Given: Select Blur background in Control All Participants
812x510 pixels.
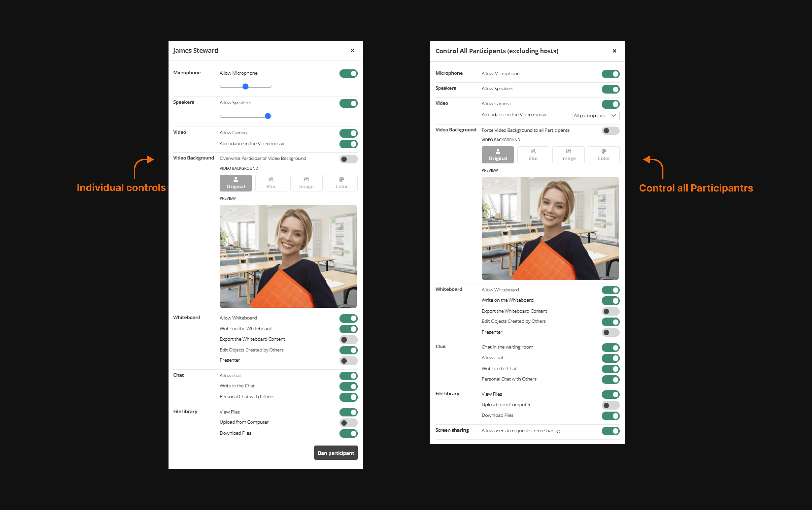Looking at the screenshot, I should [x=533, y=155].
